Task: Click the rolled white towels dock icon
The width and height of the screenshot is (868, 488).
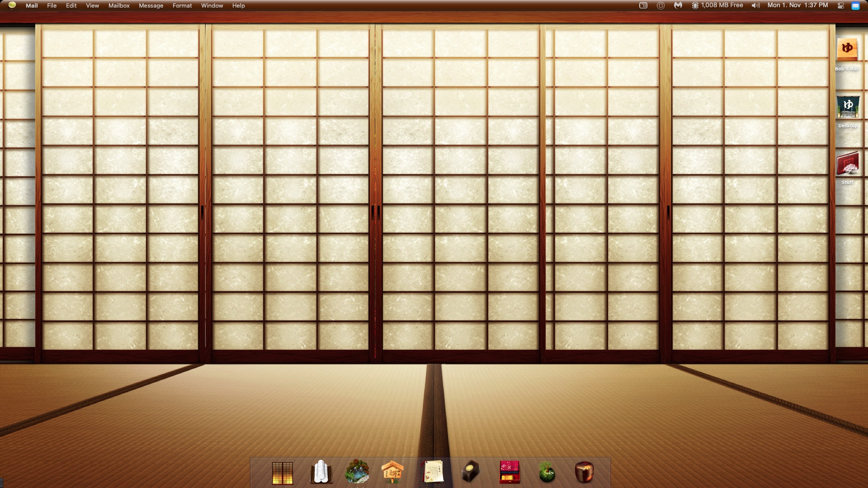Action: [x=321, y=472]
